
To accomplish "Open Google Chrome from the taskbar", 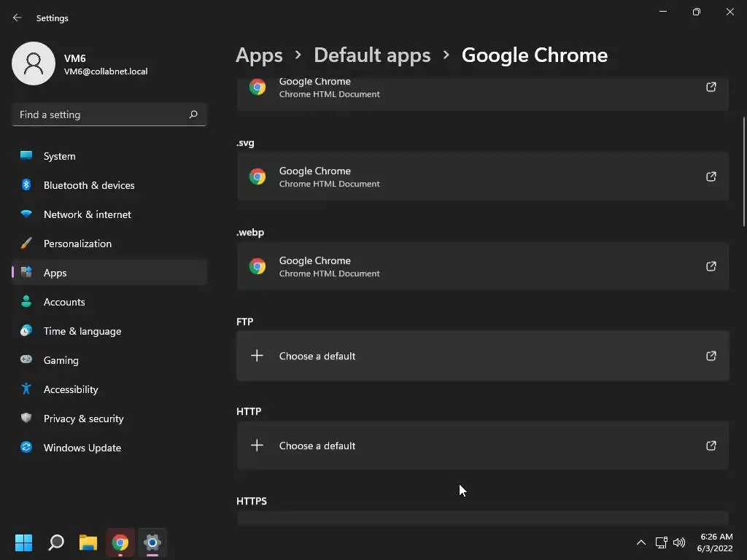I will pyautogui.click(x=120, y=542).
